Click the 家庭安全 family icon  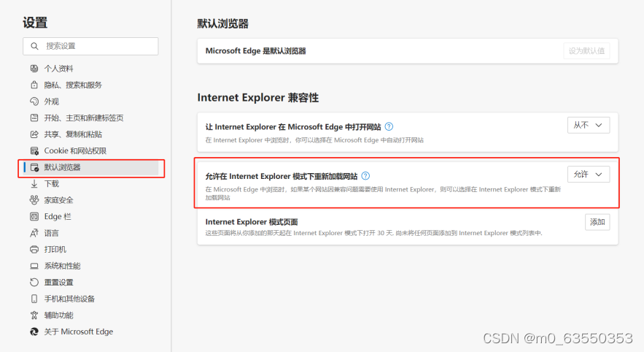pyautogui.click(x=34, y=200)
